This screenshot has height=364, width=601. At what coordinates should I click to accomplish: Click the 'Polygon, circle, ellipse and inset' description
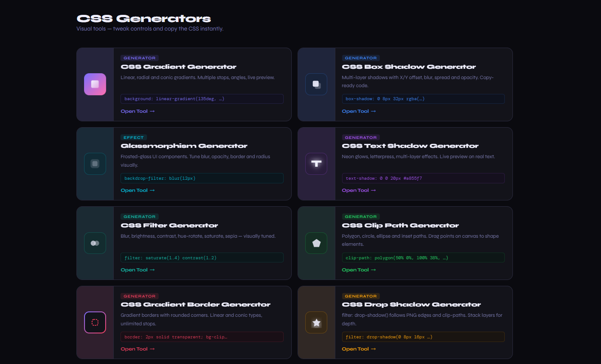tap(420, 240)
